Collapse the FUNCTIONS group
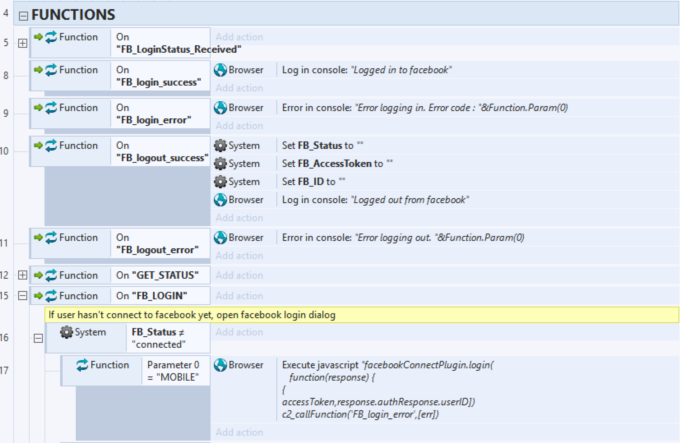The image size is (680, 443). [23, 16]
